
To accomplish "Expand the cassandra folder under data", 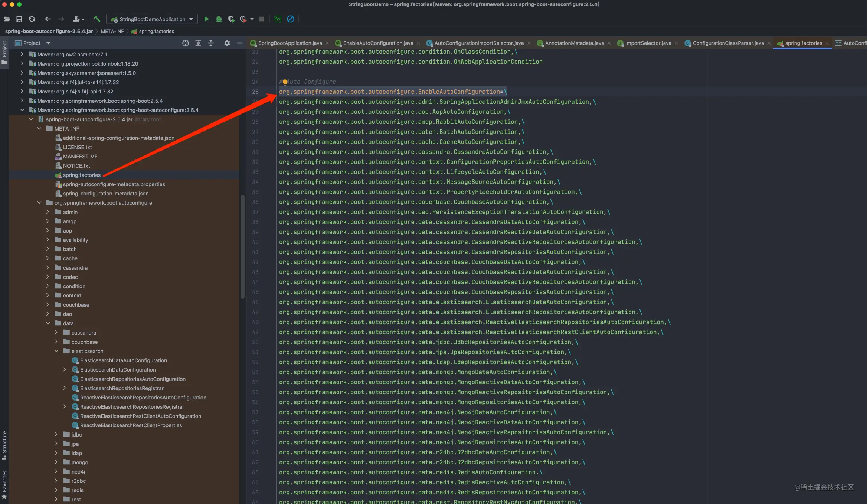I will click(x=56, y=332).
